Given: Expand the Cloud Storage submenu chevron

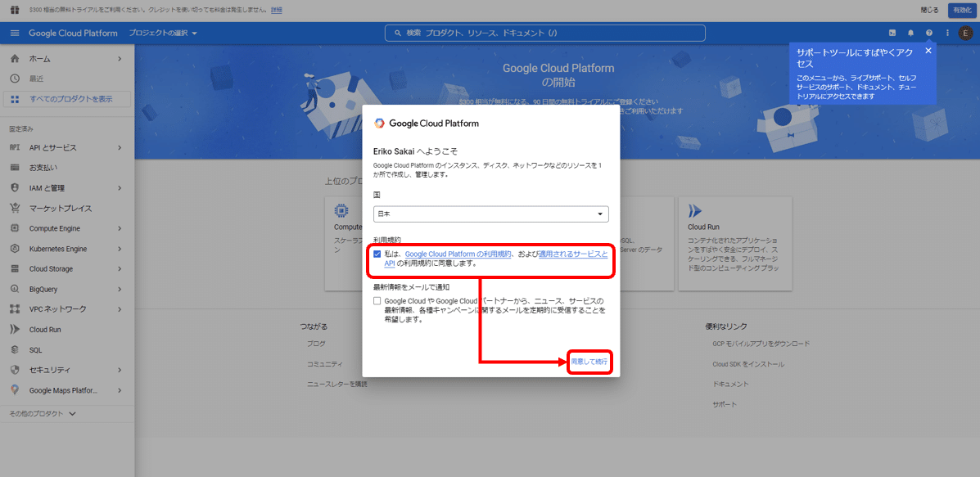Looking at the screenshot, I should (x=119, y=269).
